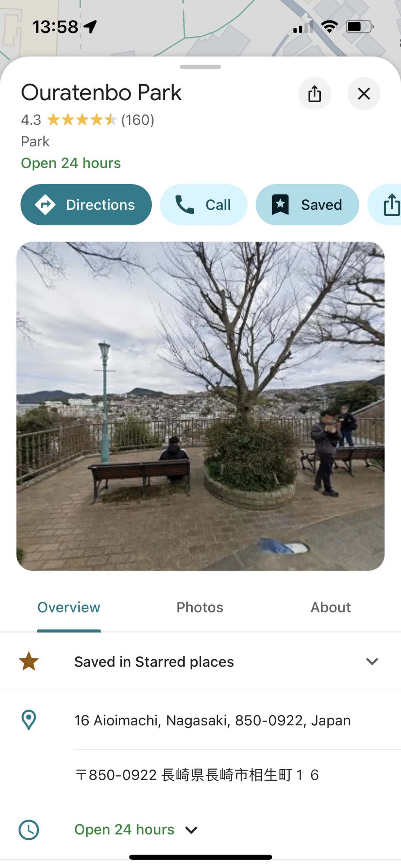The height and width of the screenshot is (868, 401).
Task: Tap the location pin address icon
Action: click(29, 720)
